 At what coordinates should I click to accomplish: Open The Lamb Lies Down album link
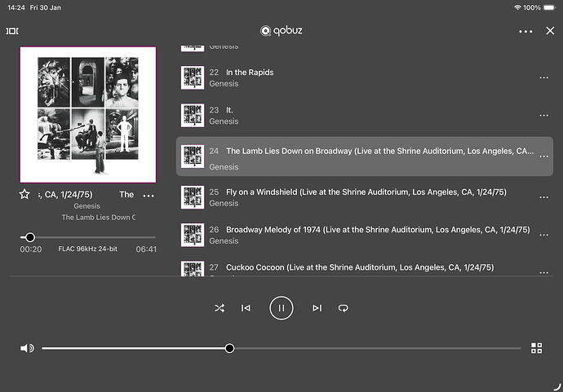pos(99,218)
